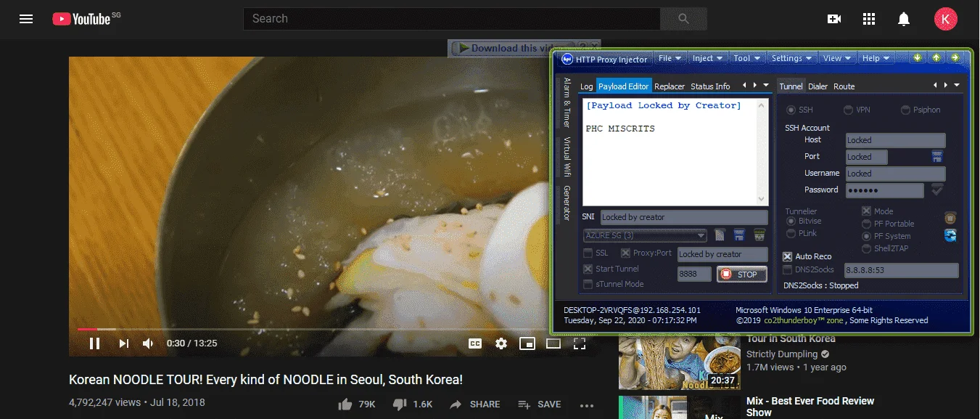The height and width of the screenshot is (419, 980).
Task: Click save icon next to Port field
Action: click(x=937, y=156)
